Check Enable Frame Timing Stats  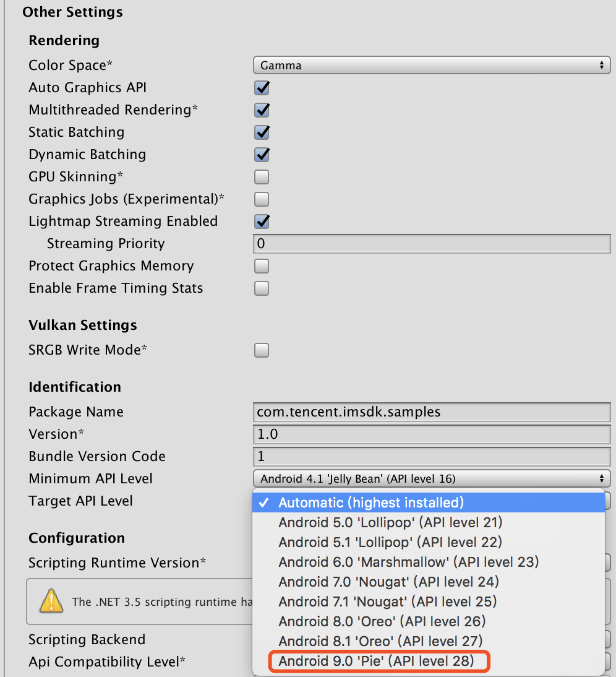click(x=262, y=288)
